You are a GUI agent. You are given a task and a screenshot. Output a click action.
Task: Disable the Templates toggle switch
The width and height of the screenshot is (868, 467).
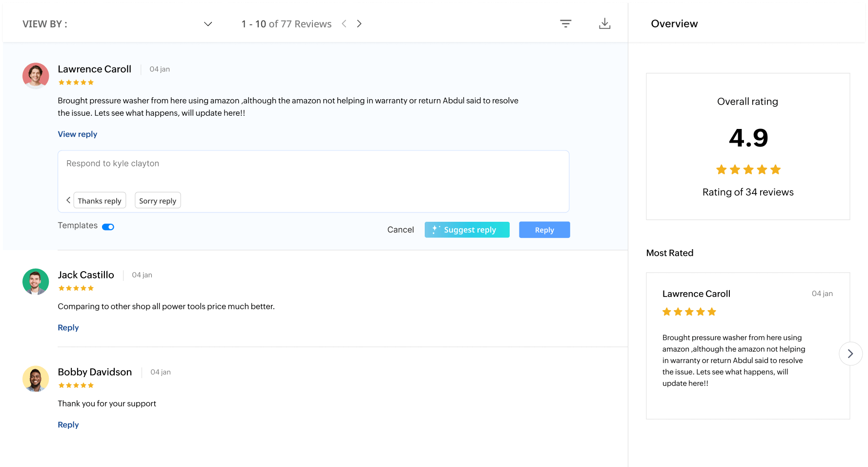[x=108, y=227]
